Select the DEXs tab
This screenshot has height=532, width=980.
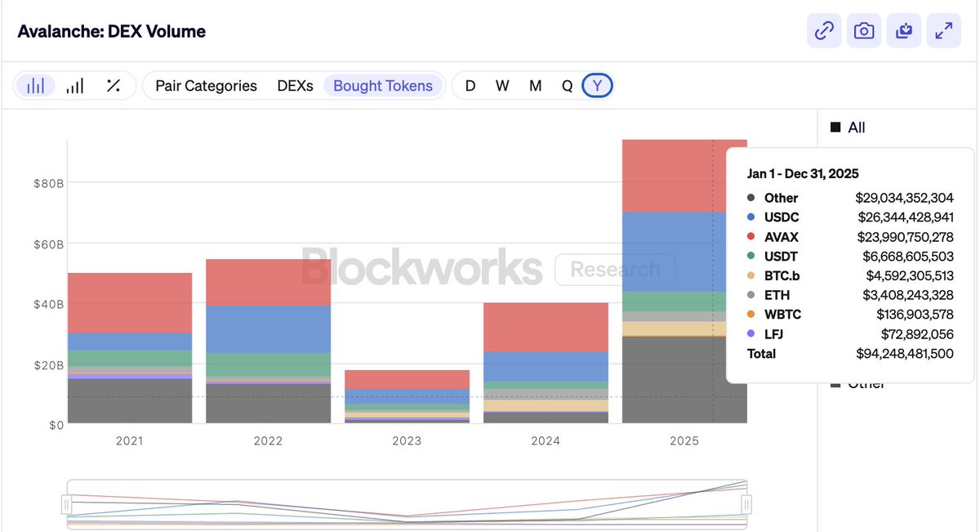pos(295,86)
